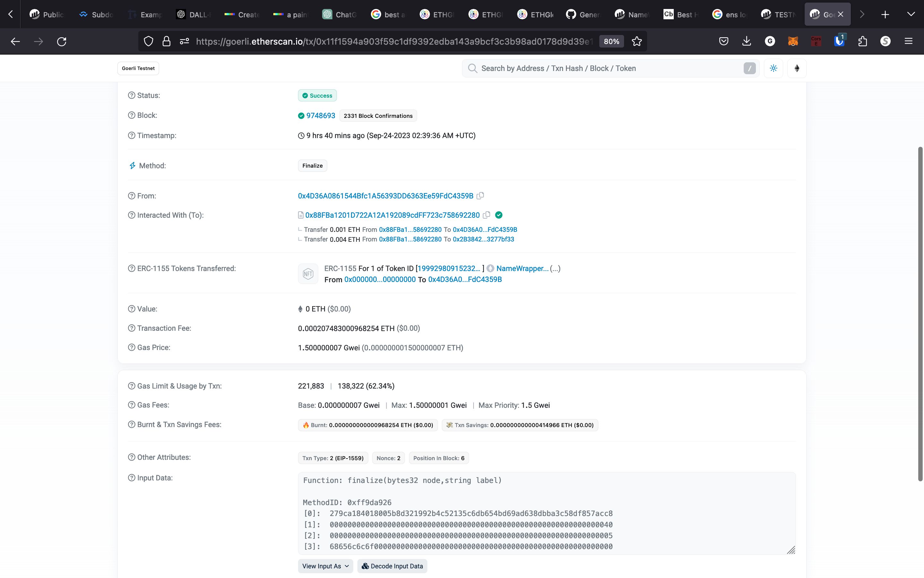The width and height of the screenshot is (924, 578).
Task: Toggle Etherscan light/dark theme sun icon
Action: [x=774, y=68]
